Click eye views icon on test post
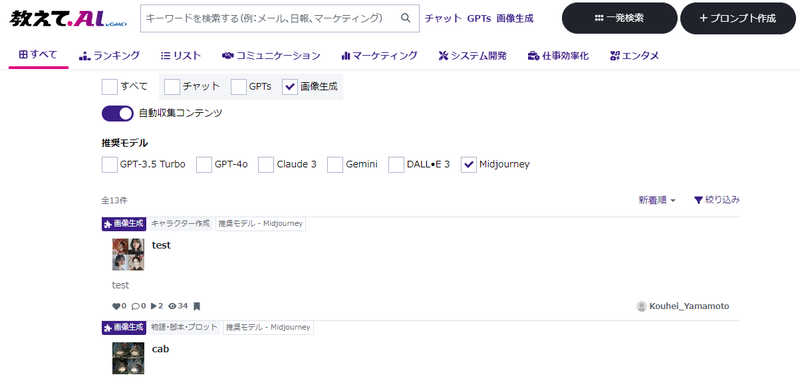 (172, 306)
